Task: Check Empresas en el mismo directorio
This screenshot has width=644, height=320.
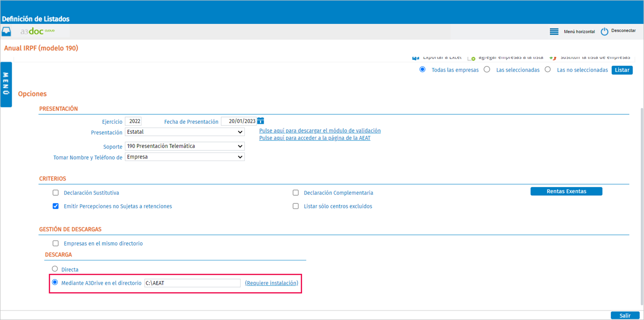Action: 56,243
